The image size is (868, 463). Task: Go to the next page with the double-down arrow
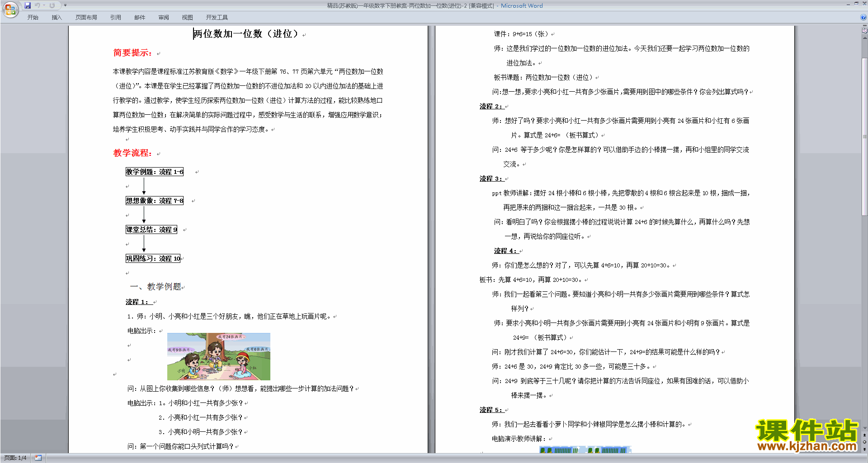tap(865, 449)
